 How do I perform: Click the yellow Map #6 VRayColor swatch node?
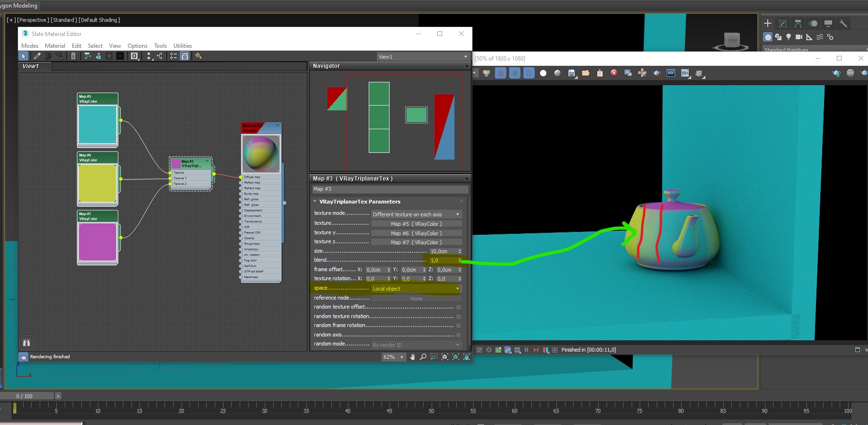click(x=97, y=183)
